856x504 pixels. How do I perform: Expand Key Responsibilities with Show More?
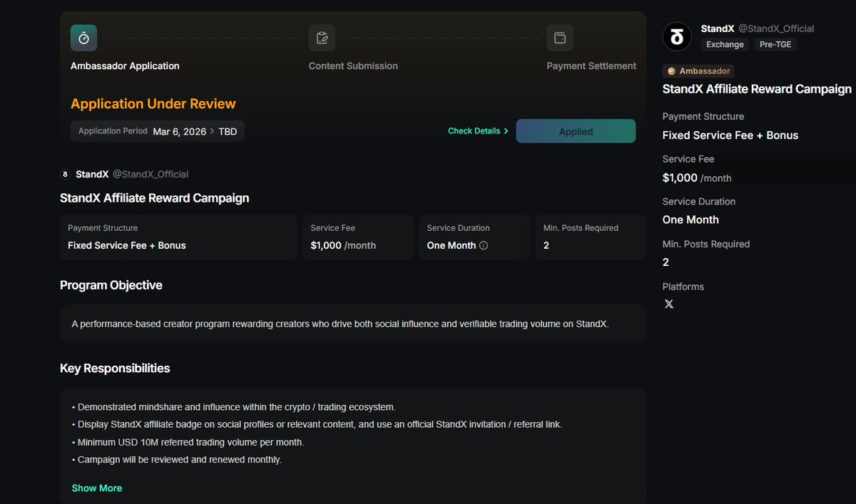tap(97, 488)
